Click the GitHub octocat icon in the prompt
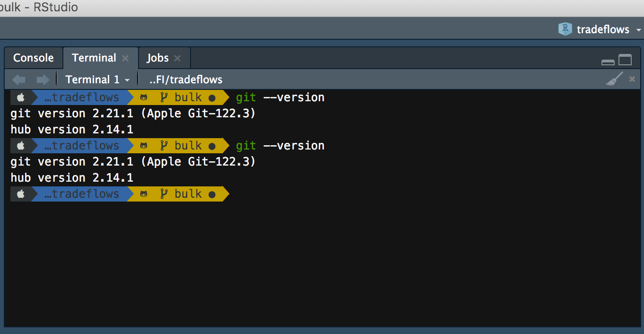Viewport: 644px width, 334px height. (x=144, y=97)
